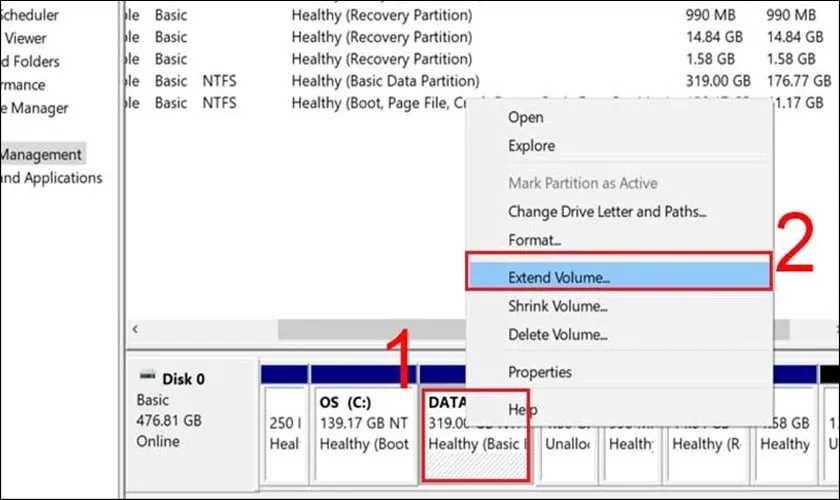Open Change Drive Letter and Paths
840x500 pixels.
tap(607, 212)
